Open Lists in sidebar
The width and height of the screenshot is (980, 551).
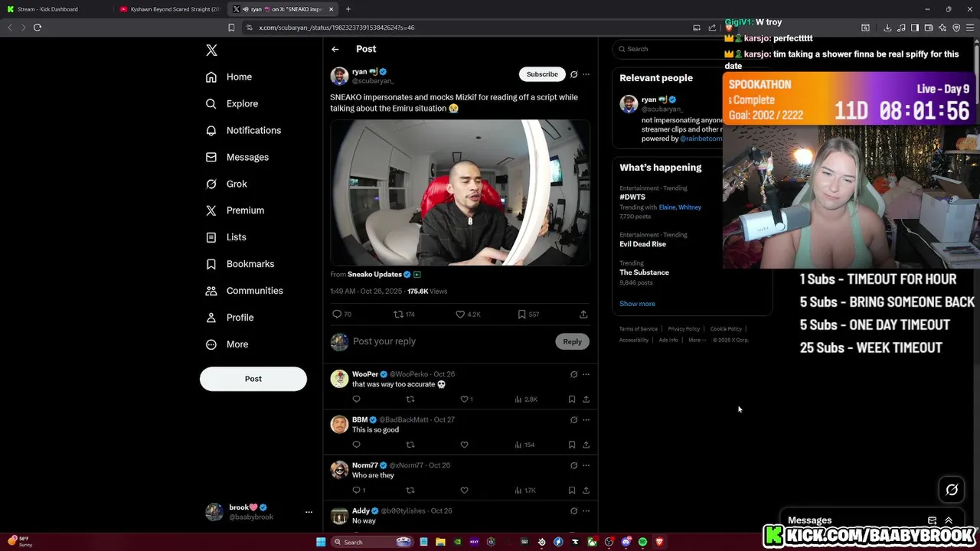click(226, 237)
